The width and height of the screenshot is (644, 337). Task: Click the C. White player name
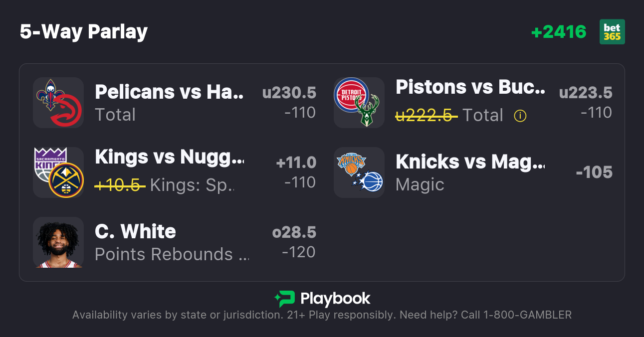(135, 232)
